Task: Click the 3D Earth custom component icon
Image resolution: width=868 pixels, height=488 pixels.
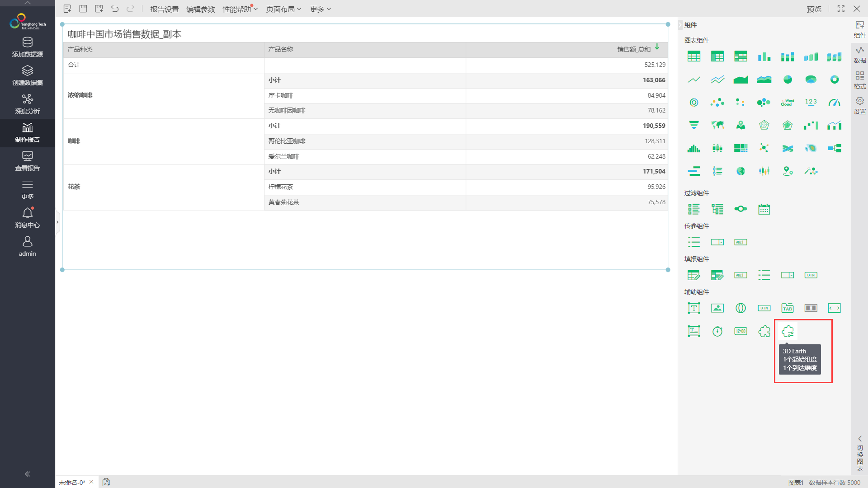Action: click(x=788, y=331)
